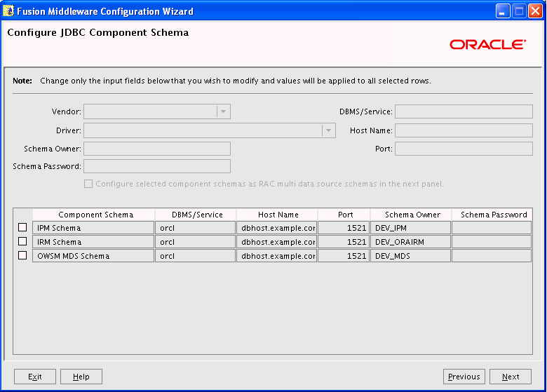Click the Schema Owner column header

pyautogui.click(x=411, y=215)
